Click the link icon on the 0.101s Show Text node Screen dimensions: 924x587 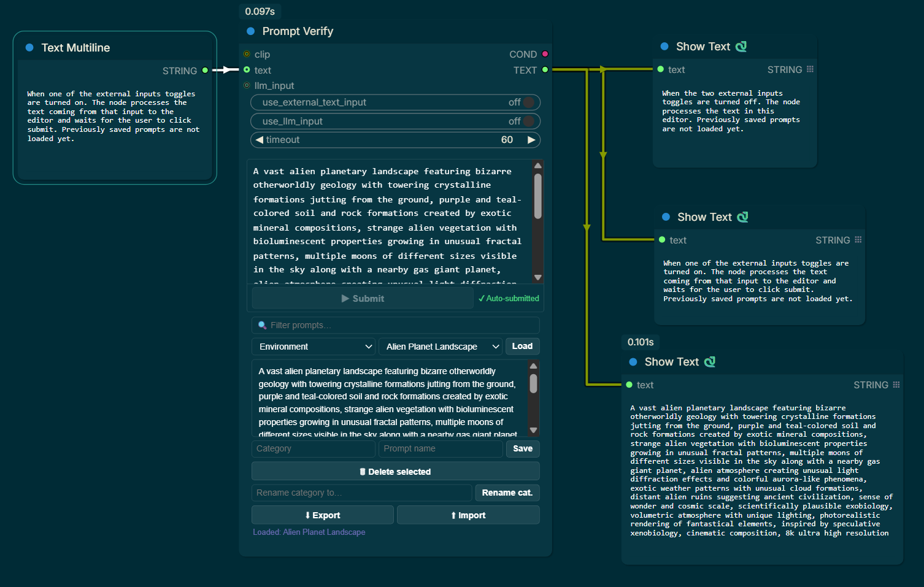click(x=710, y=362)
